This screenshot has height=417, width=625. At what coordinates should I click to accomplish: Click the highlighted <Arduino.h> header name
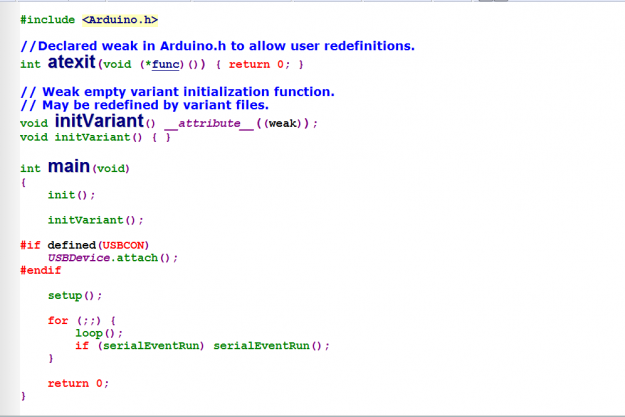pos(120,20)
